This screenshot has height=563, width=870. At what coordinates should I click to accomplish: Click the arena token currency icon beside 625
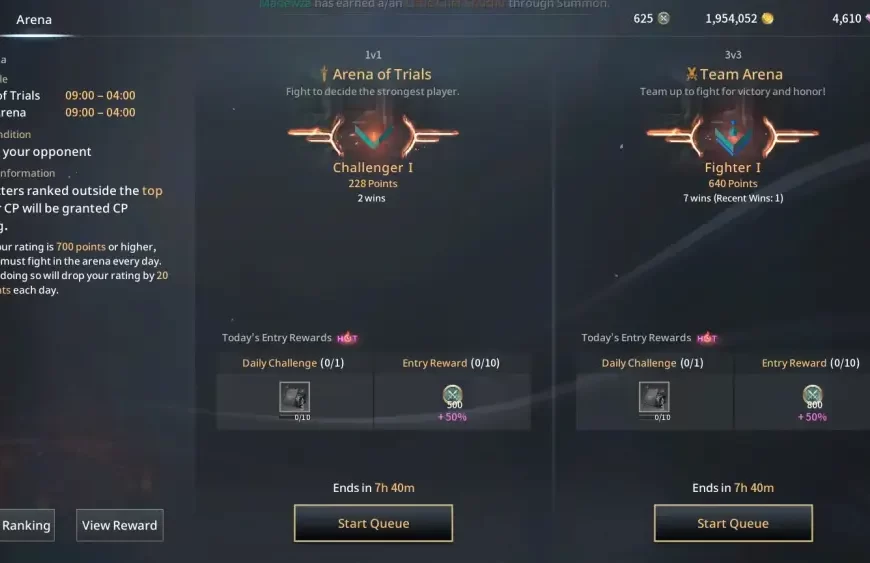pyautogui.click(x=663, y=18)
